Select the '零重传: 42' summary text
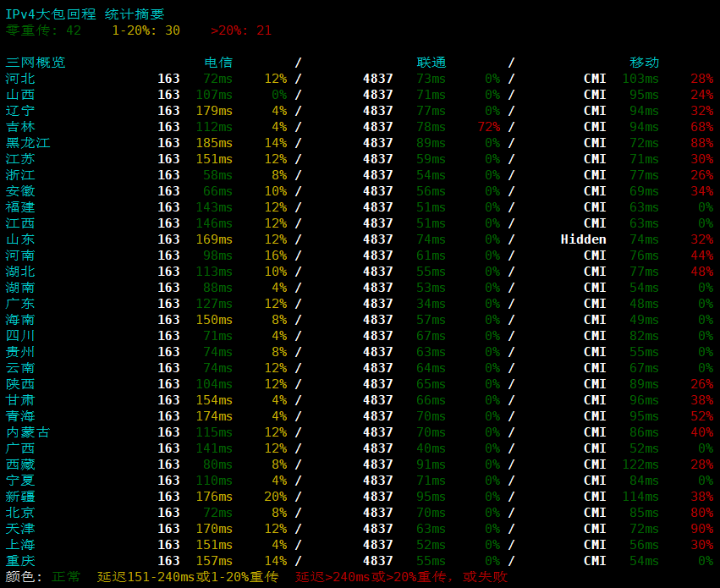Image resolution: width=720 pixels, height=588 pixels. [43, 30]
